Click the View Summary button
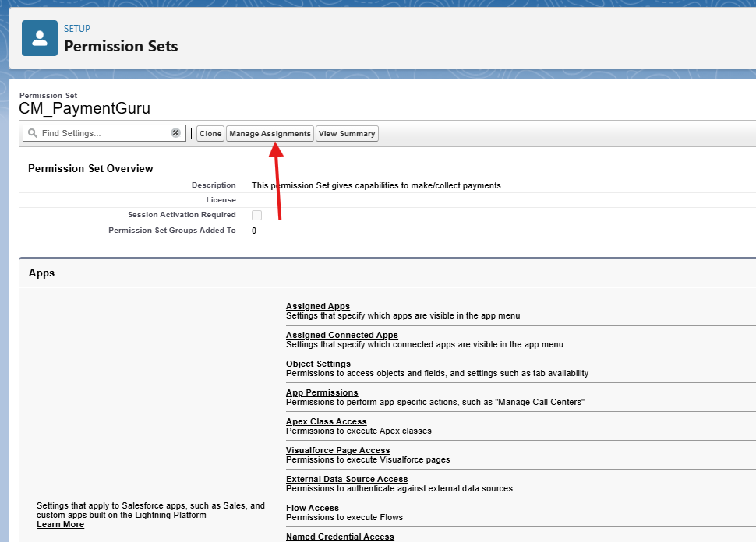 (x=347, y=133)
